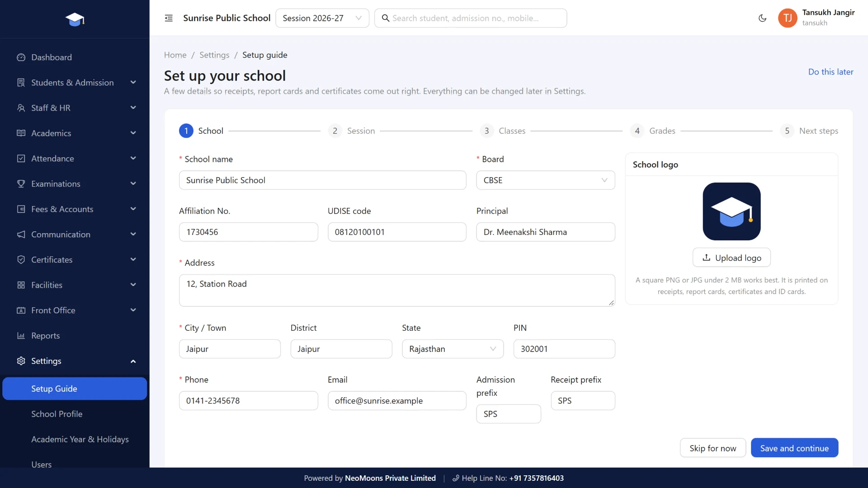Screen dimensions: 868x488
Task: Click the Facilities grid icon
Action: pos(21,285)
